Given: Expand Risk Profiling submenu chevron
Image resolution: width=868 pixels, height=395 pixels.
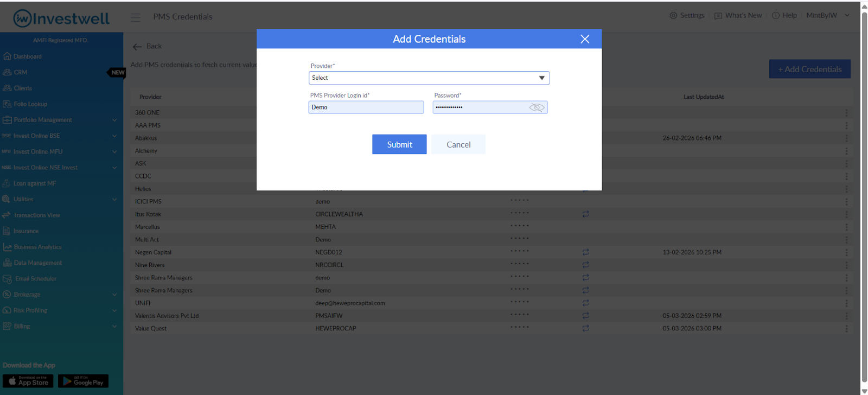Looking at the screenshot, I should 114,310.
